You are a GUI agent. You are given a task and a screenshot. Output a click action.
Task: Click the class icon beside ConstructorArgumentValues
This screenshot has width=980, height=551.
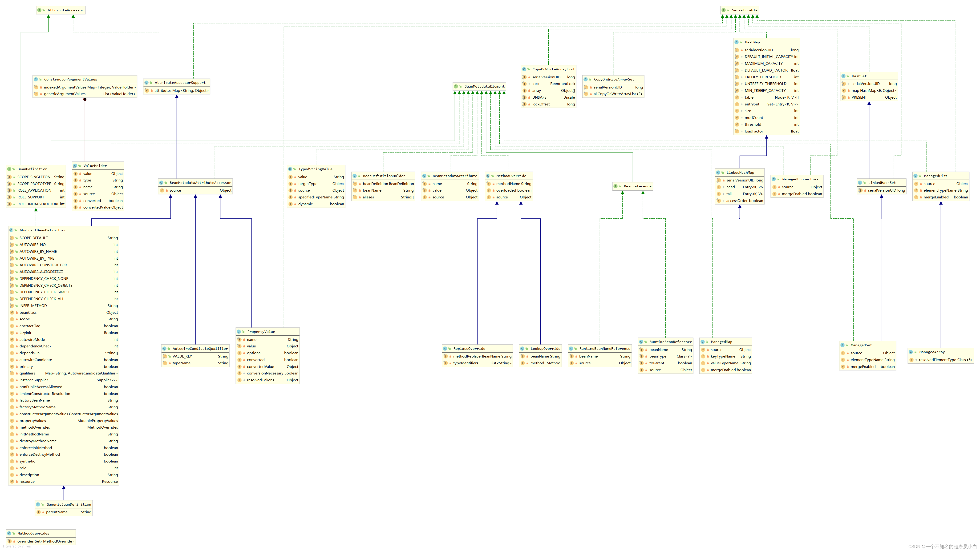[36, 80]
